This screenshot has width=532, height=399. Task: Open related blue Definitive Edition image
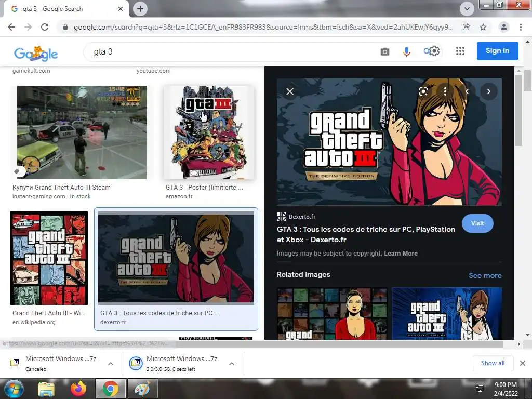447,313
